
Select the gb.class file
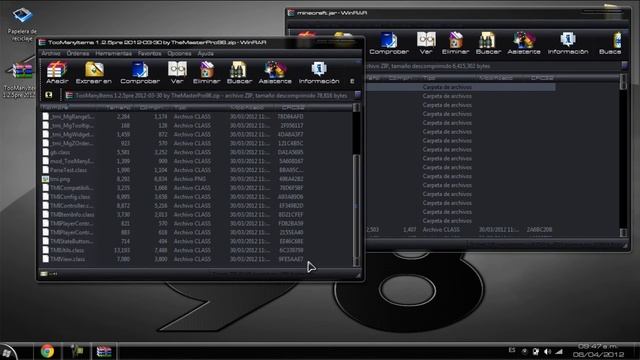[x=60, y=152]
